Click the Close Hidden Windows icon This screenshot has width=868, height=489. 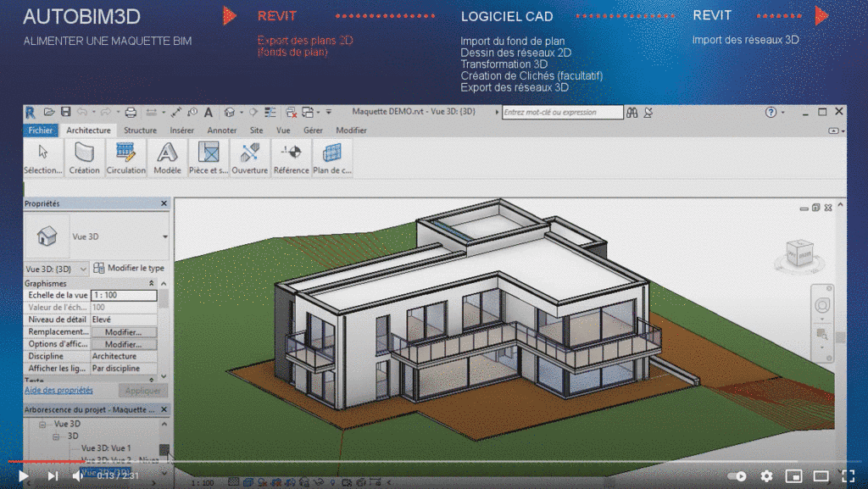[292, 113]
